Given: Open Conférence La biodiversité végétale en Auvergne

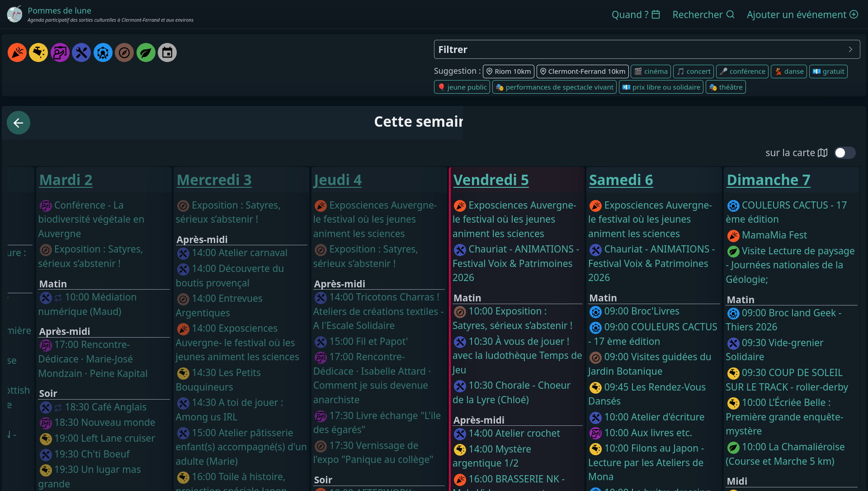Looking at the screenshot, I should pyautogui.click(x=91, y=219).
